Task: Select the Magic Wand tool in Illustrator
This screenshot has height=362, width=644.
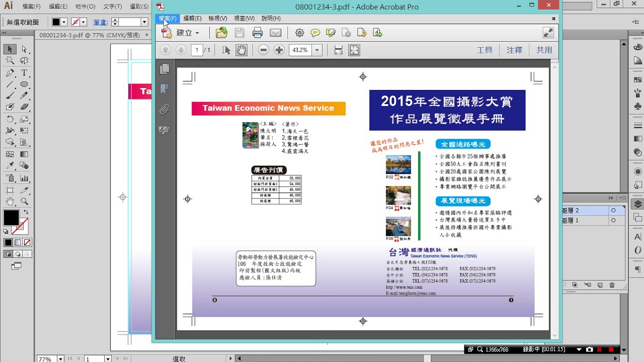Action: [10, 61]
